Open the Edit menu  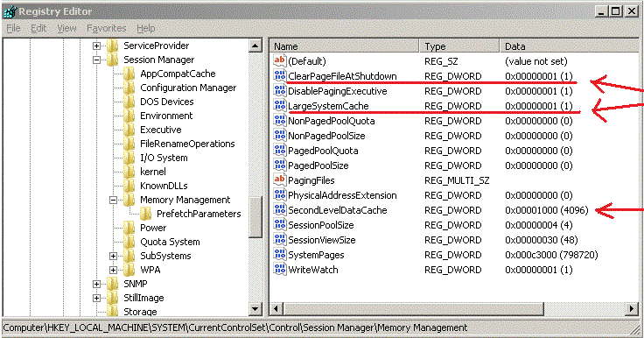(x=38, y=28)
